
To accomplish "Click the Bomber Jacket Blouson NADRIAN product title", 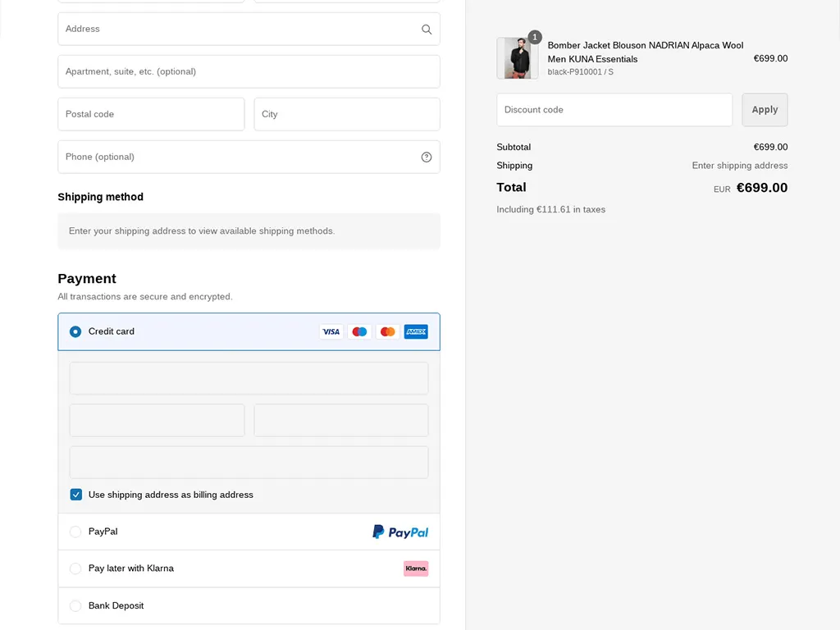I will (645, 52).
